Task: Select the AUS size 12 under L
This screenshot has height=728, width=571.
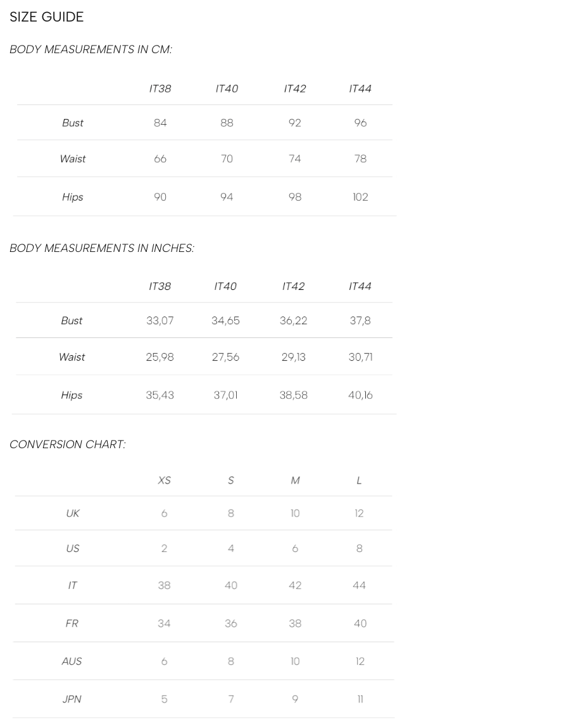Action: [x=360, y=662]
